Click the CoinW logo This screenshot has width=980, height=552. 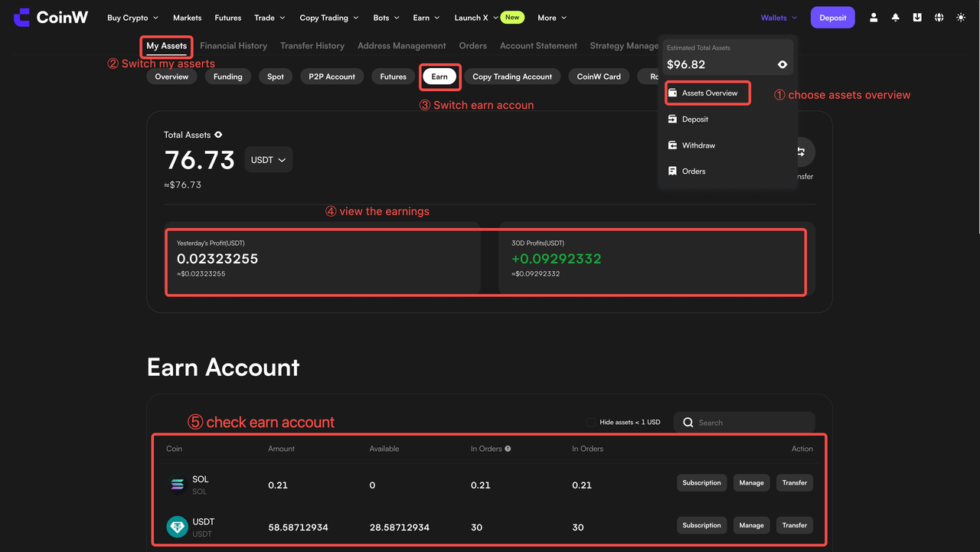[51, 17]
